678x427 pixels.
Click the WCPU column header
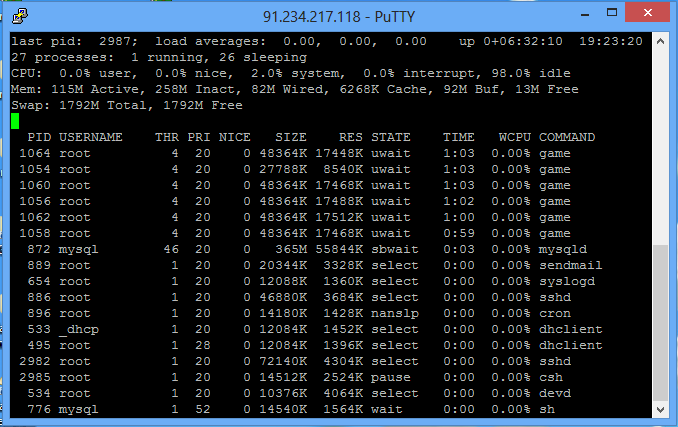tap(515, 137)
